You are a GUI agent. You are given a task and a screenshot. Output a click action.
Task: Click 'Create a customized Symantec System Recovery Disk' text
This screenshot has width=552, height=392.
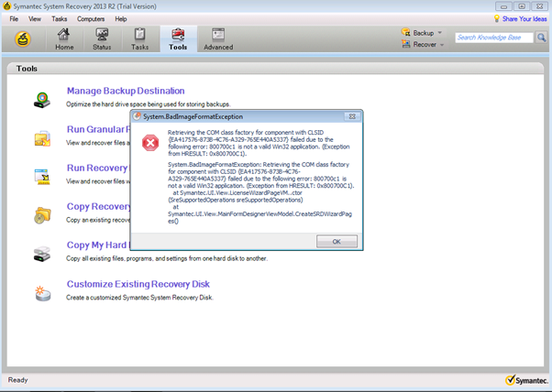click(x=139, y=298)
